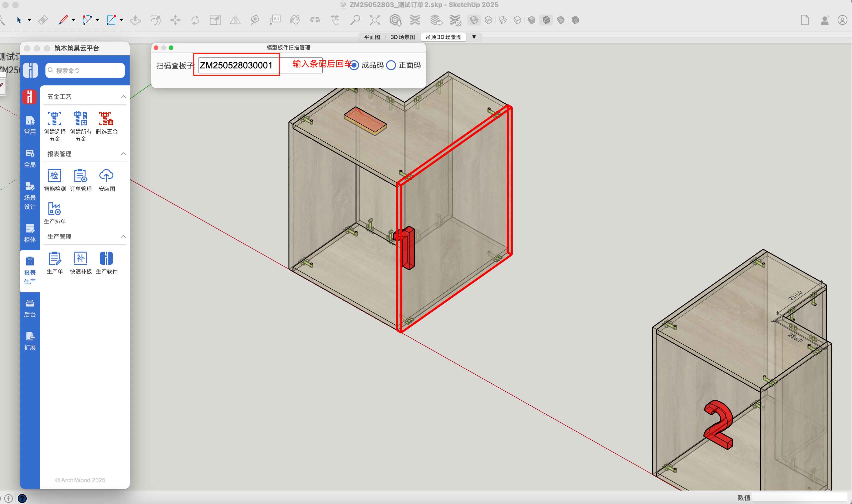
Task: Select the Eraser tool in toolbar
Action: (43, 20)
